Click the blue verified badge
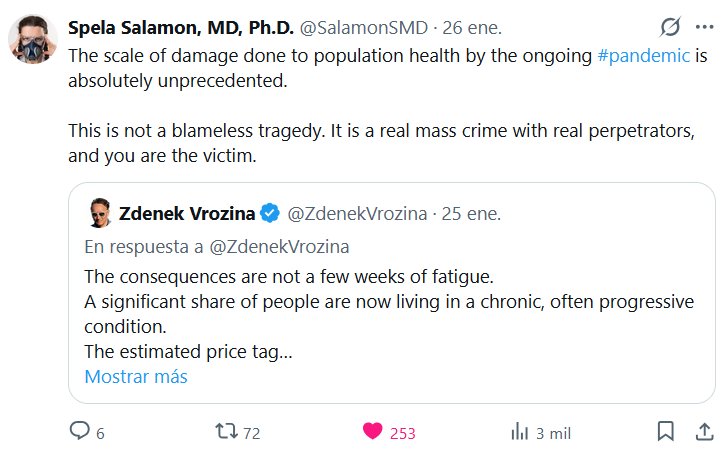Viewport: 728px width, 456px height. tap(270, 213)
